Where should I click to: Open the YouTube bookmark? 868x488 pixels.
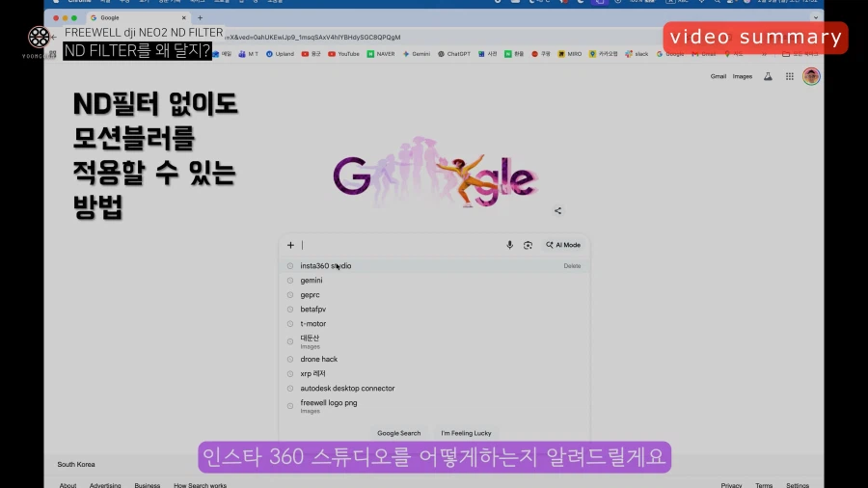coord(343,54)
